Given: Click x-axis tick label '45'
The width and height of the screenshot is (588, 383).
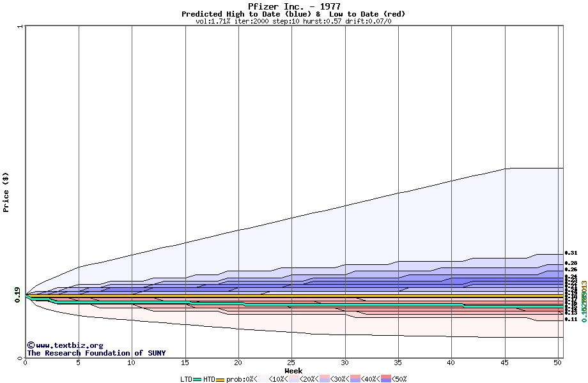Looking at the screenshot, I should click(x=505, y=363).
